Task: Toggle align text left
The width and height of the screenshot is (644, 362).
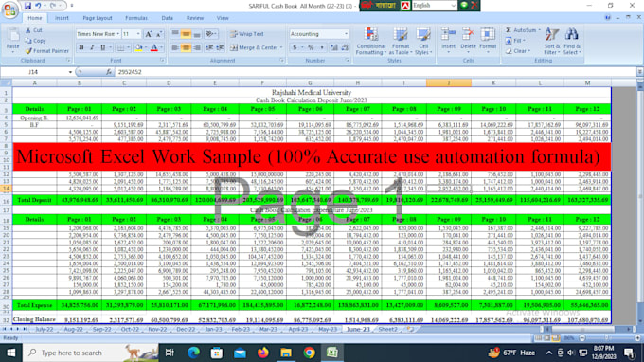Action: pos(175,47)
